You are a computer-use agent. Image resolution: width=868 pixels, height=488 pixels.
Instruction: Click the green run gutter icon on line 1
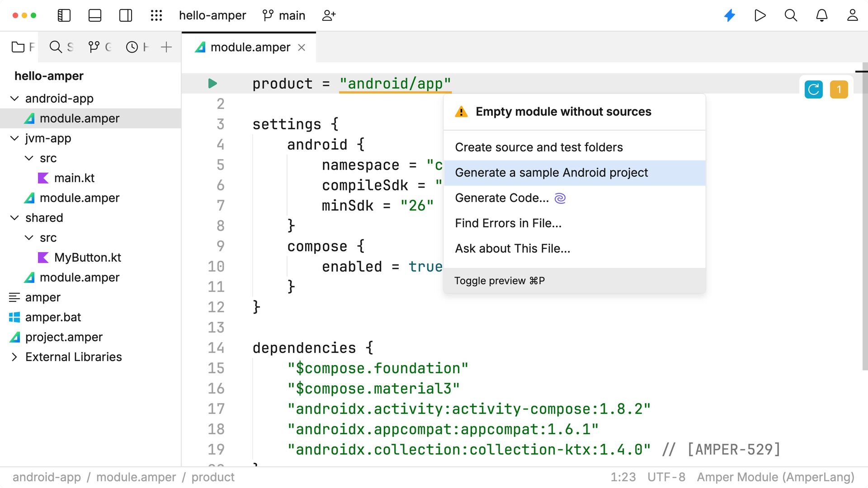pyautogui.click(x=212, y=84)
